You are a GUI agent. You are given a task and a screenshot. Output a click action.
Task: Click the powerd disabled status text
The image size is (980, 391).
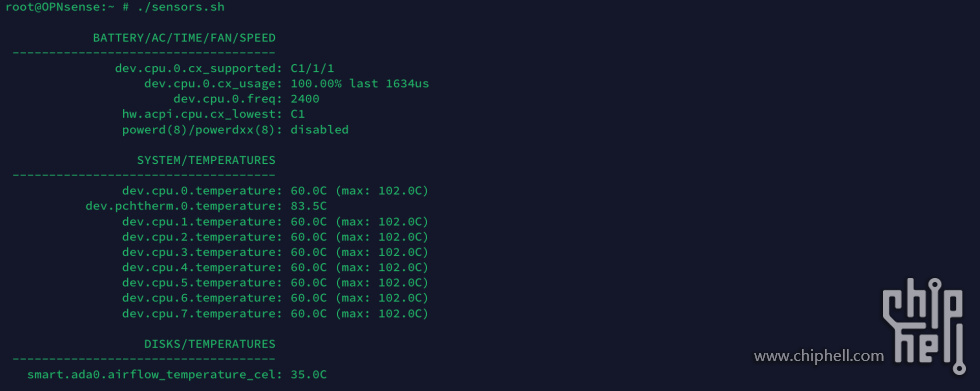[x=319, y=130]
